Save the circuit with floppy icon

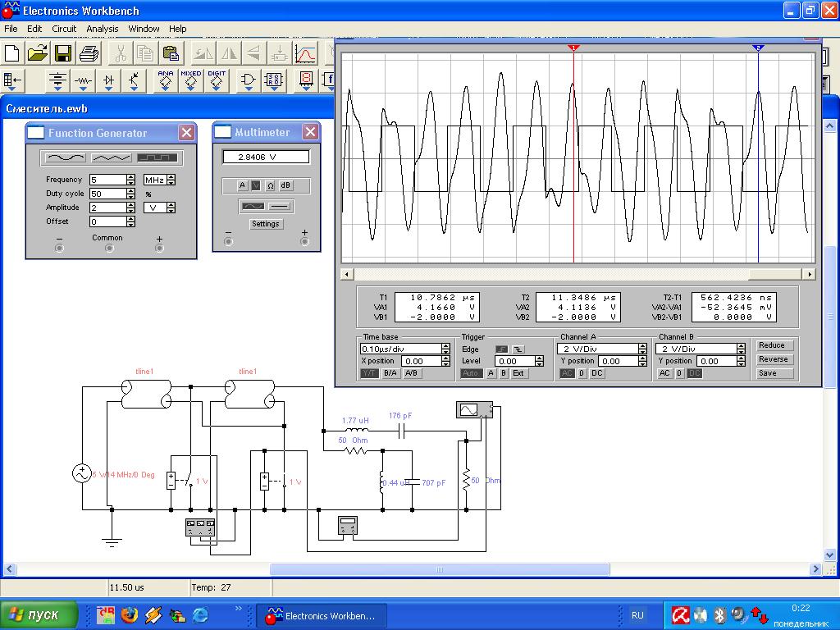coord(63,53)
